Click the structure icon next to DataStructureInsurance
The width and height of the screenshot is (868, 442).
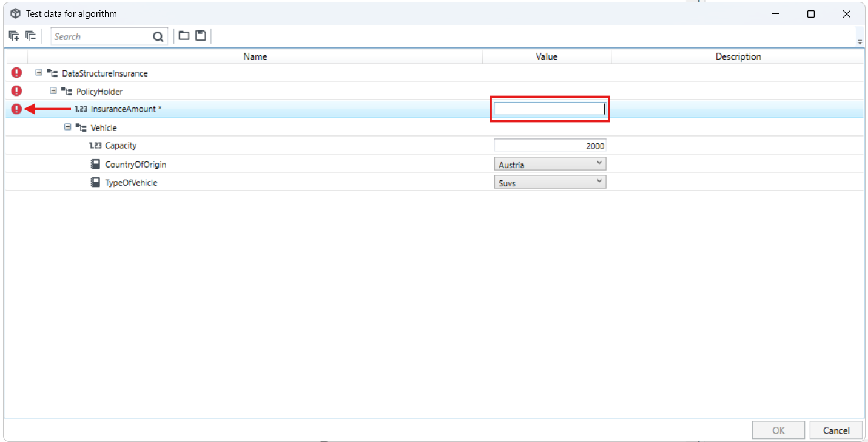52,73
